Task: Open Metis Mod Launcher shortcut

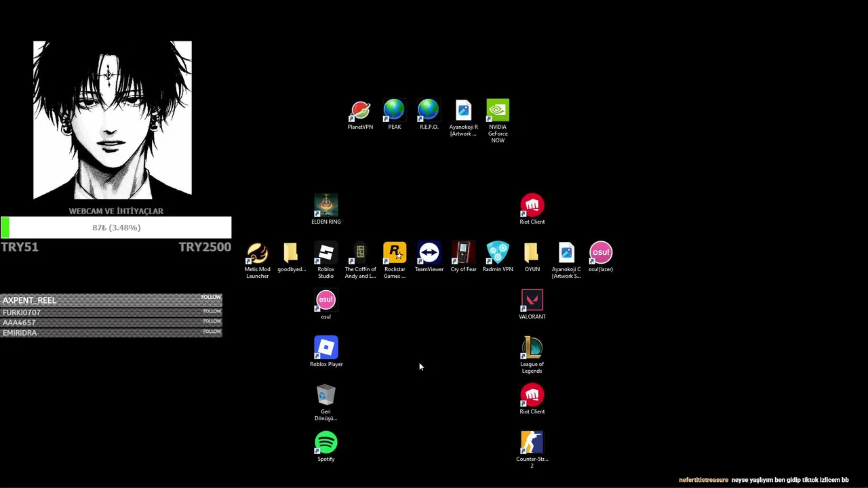Action: [x=257, y=260]
